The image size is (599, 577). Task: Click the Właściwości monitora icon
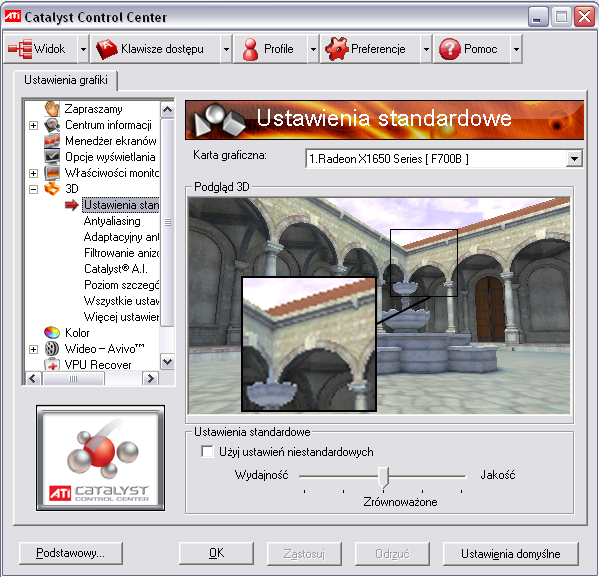click(x=52, y=173)
